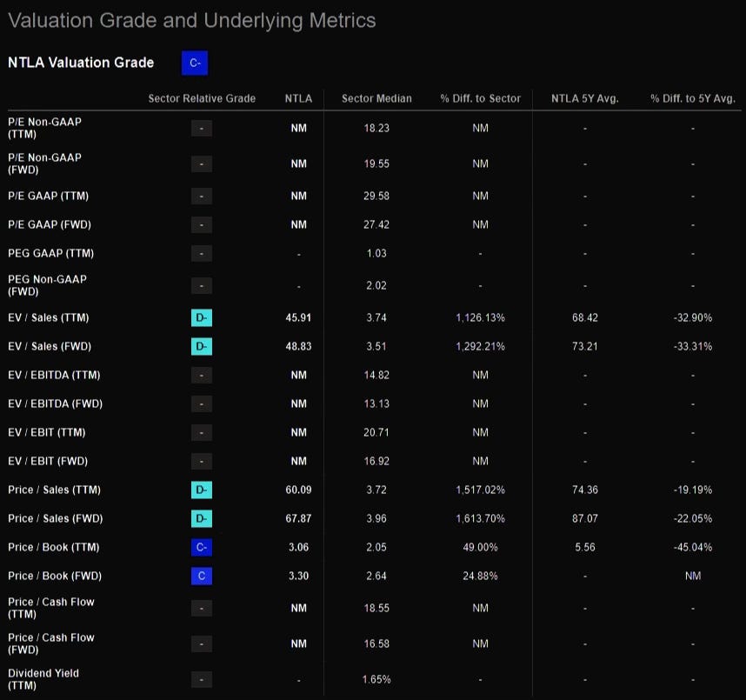Click the P/E Non-GAAP (TTM) empty grade badge
746x700 pixels.
202,129
